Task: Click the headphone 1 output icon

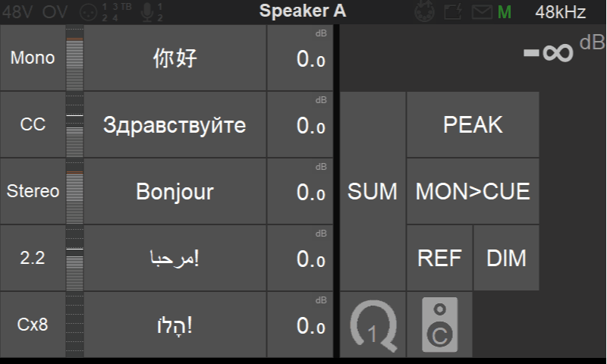Action: 373,325
